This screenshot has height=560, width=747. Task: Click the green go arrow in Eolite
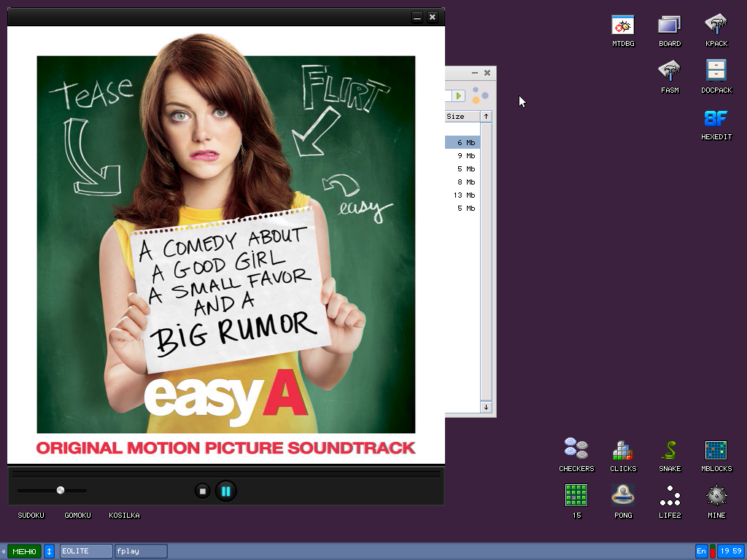pyautogui.click(x=458, y=96)
